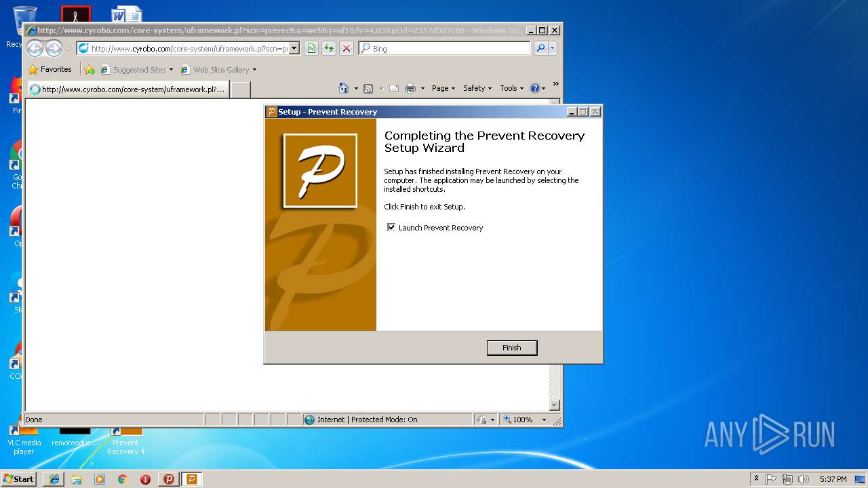Click the orange Setup wizard taskbar button
Image resolution: width=868 pixels, height=488 pixels.
(x=191, y=479)
